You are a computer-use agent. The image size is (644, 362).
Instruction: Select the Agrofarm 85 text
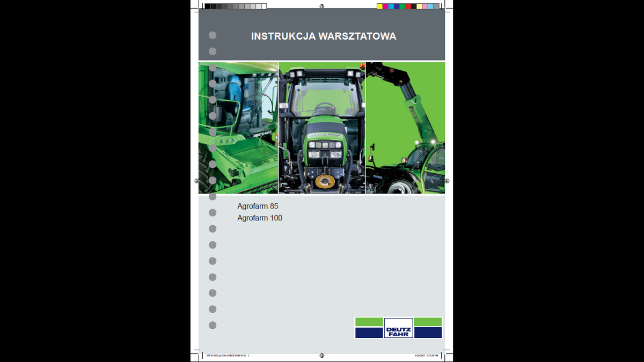coord(258,206)
